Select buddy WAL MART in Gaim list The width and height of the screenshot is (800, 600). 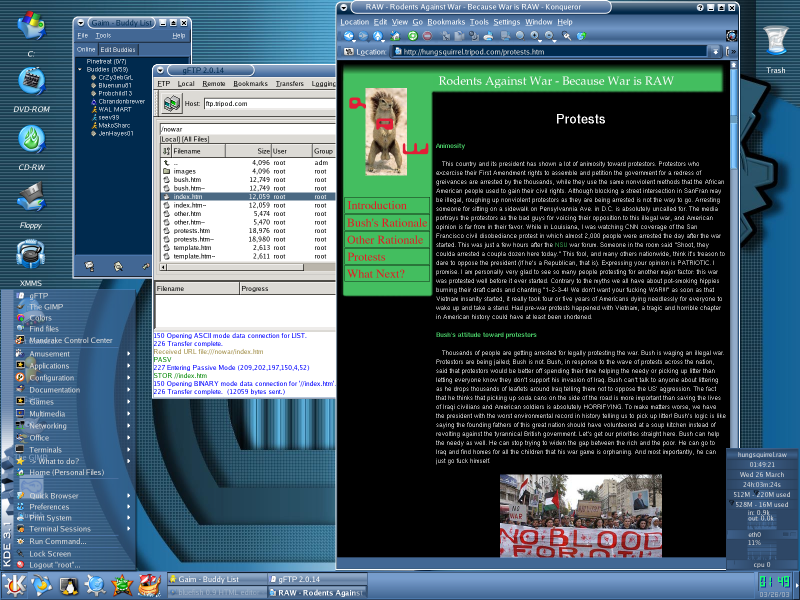click(x=115, y=109)
